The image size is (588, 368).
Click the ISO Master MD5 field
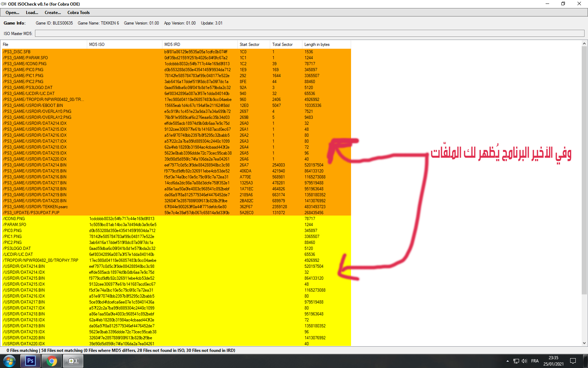tap(309, 33)
